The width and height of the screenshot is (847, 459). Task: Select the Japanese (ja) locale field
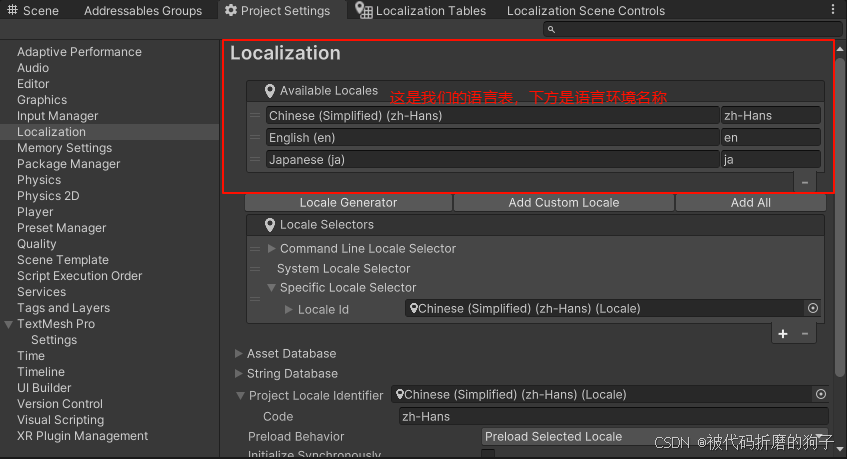point(492,160)
